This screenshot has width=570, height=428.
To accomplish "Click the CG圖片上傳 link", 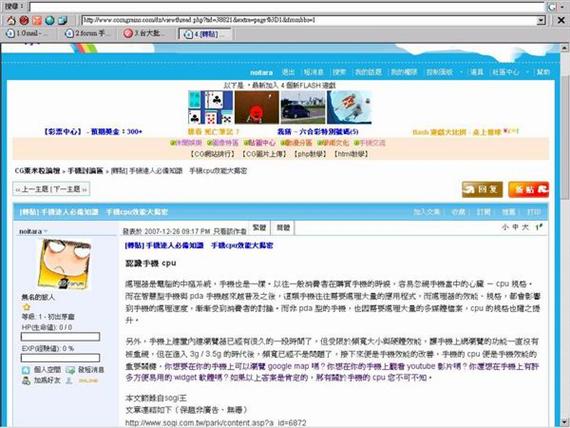I will [264, 154].
